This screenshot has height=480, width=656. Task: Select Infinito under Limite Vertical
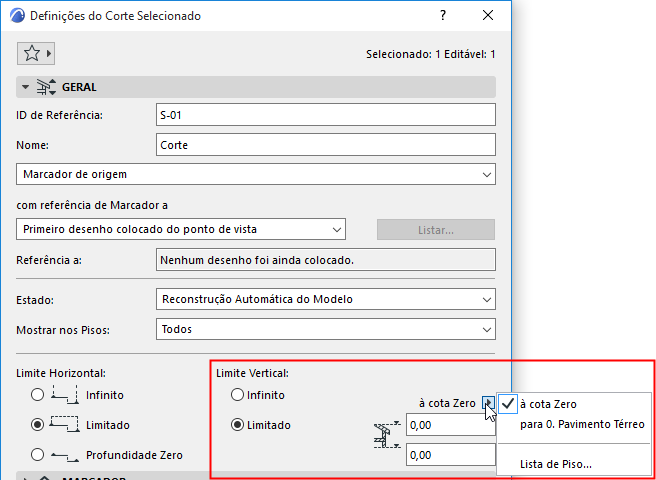238,395
